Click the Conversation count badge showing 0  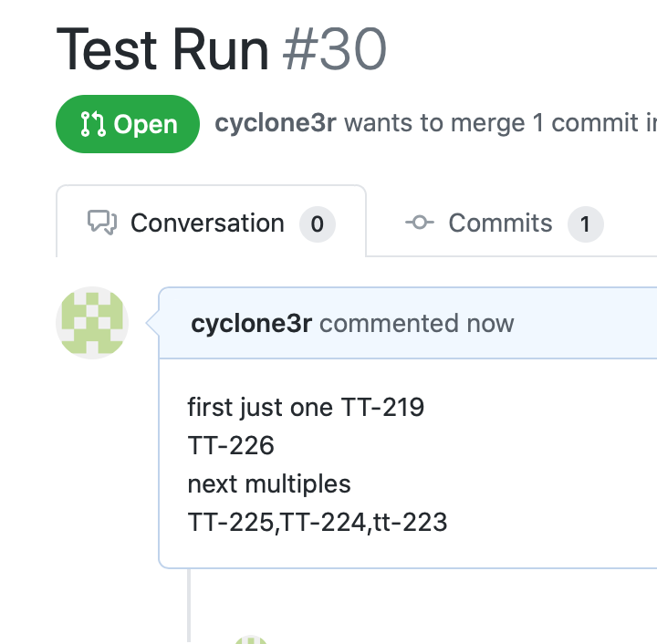[318, 223]
